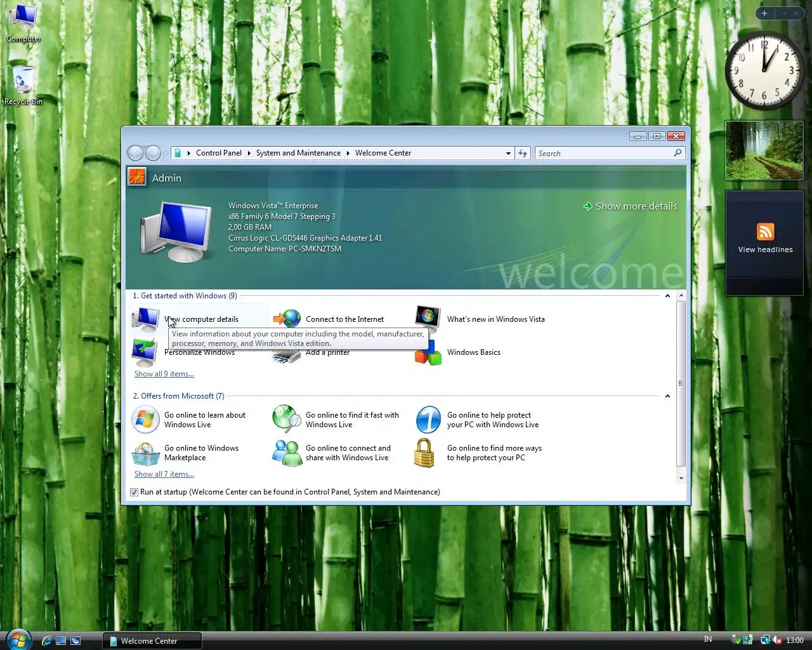
Task: Click the Show all 9 items link
Action: (164, 374)
